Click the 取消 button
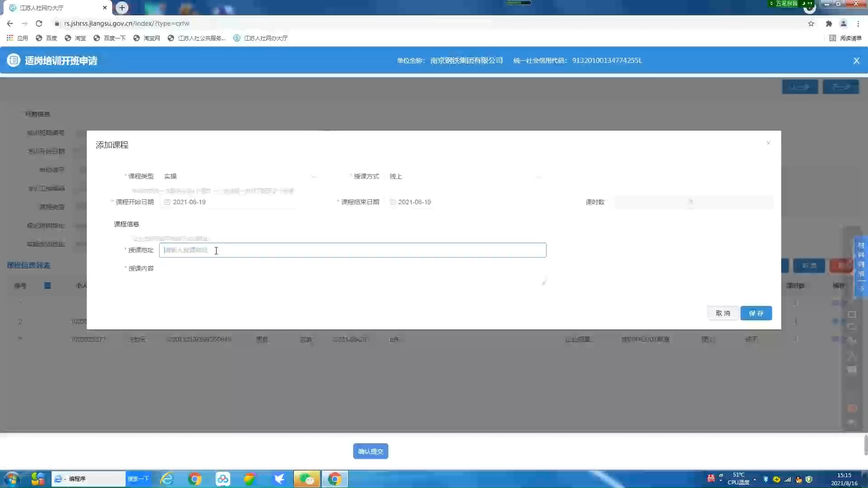The height and width of the screenshot is (488, 868). tap(722, 313)
